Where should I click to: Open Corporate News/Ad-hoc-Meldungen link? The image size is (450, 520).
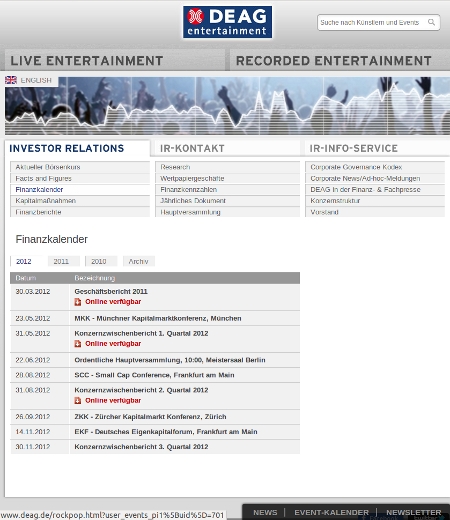click(375, 178)
